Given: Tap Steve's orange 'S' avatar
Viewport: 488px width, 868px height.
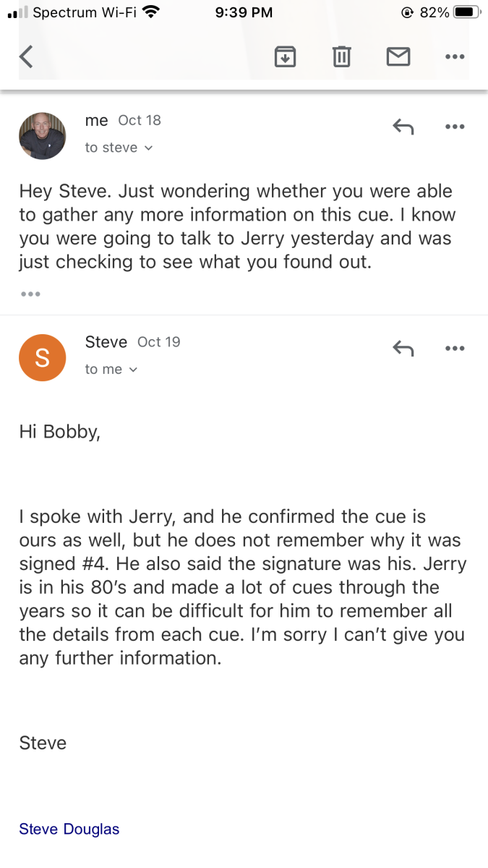Looking at the screenshot, I should click(x=42, y=357).
